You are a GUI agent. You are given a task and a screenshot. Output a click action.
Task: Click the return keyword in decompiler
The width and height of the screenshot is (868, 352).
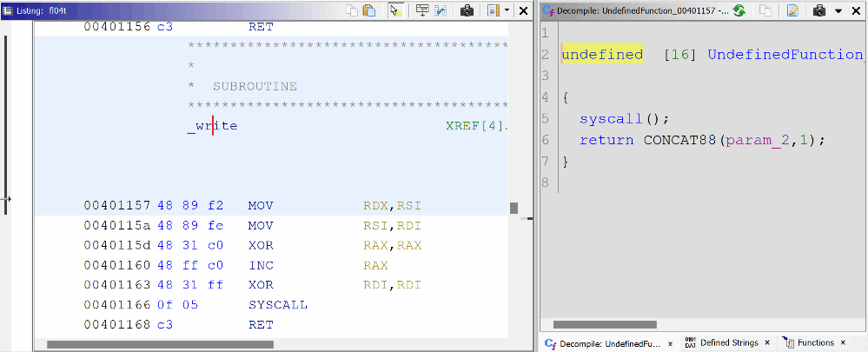click(606, 141)
